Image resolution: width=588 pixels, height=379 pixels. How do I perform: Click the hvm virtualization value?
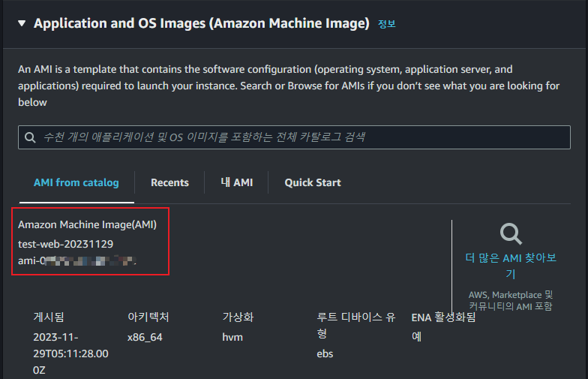pos(232,338)
